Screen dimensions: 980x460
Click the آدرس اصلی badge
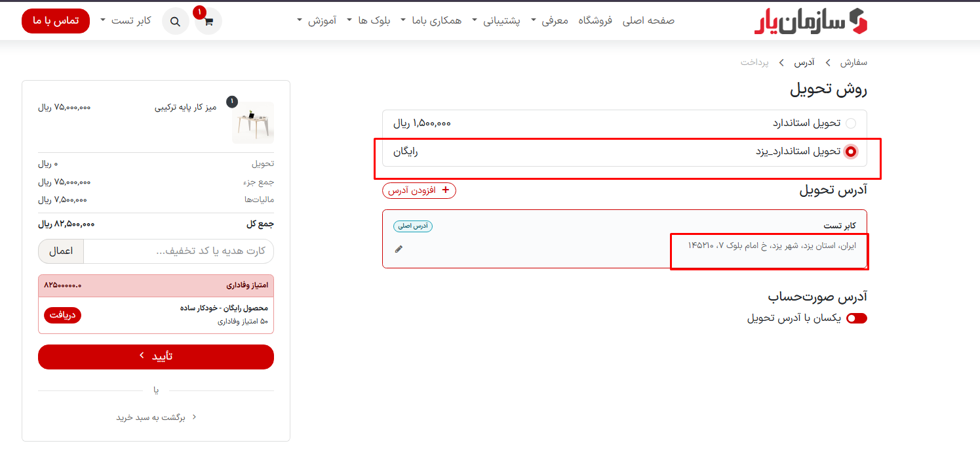coord(413,226)
